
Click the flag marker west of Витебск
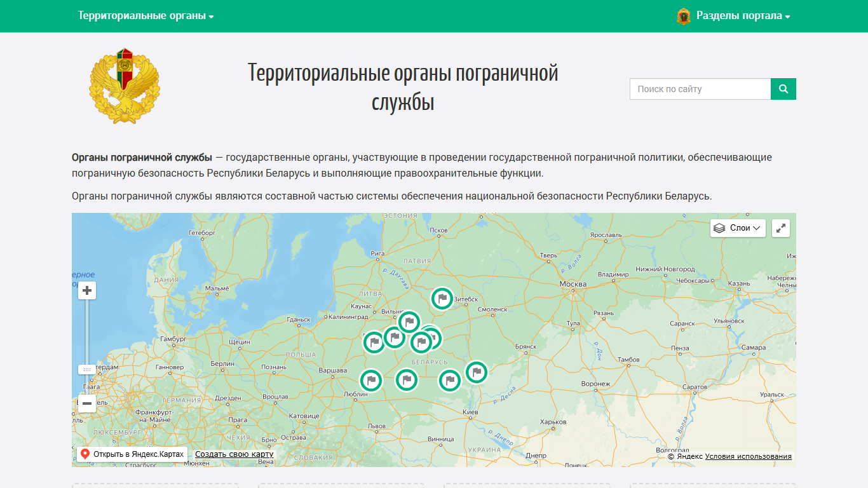(x=442, y=298)
